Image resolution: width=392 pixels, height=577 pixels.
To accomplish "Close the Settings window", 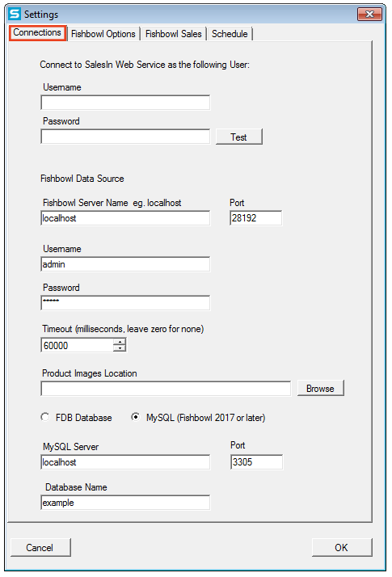I will pyautogui.click(x=369, y=15).
